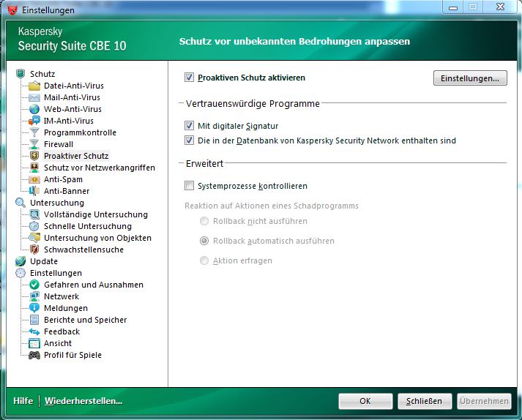
Task: Click the Schließen button
Action: pos(425,401)
